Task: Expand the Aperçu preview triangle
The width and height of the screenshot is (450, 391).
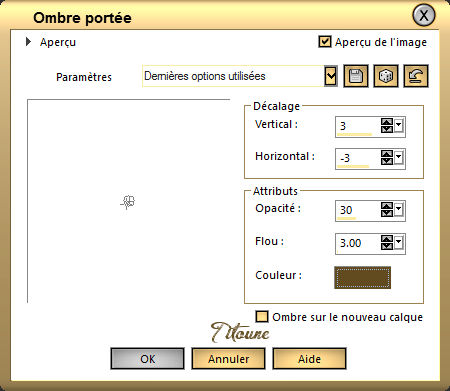Action: tap(29, 42)
